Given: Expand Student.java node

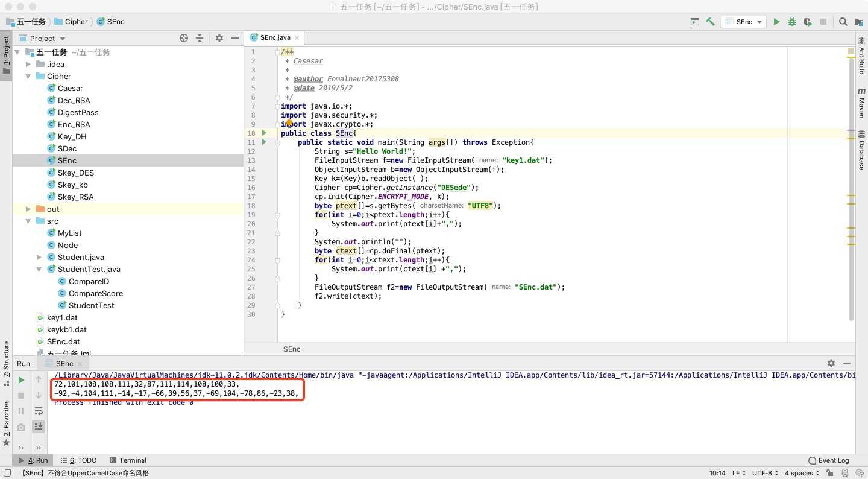Looking at the screenshot, I should point(39,257).
